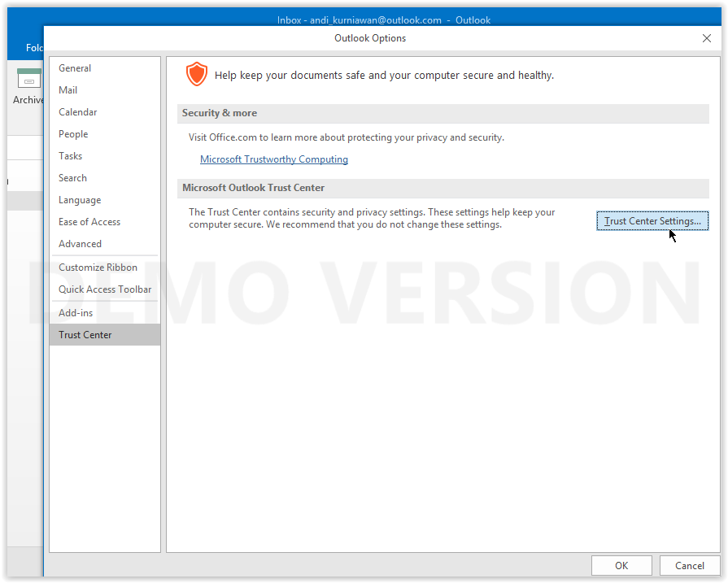Screen dimensions: 728x583
Task: Switch to Calendar options
Action: click(x=76, y=111)
